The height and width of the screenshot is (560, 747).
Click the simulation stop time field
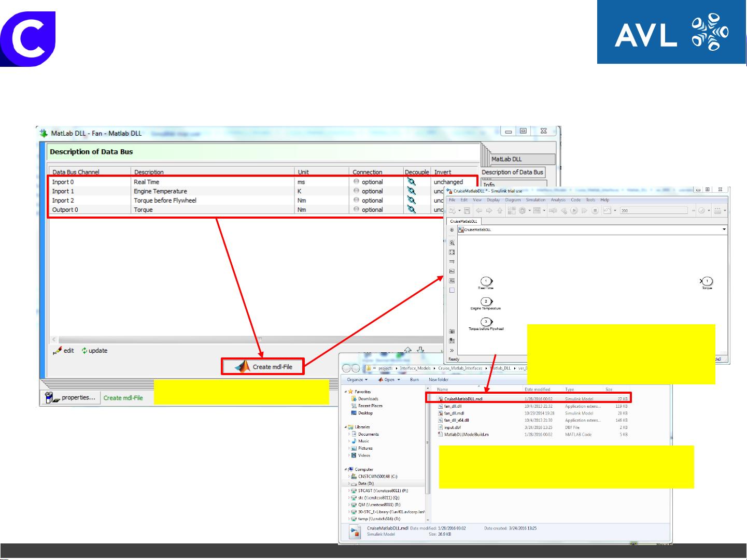pos(653,211)
